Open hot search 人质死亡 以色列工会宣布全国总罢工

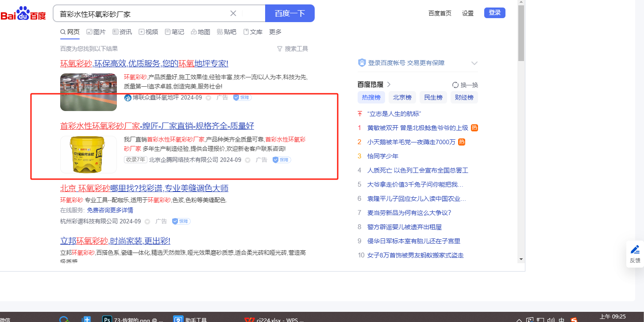[418, 170]
